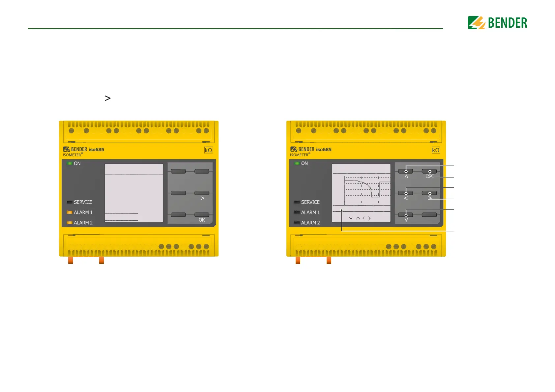This screenshot has width=555, height=392.
Task: Click the lit ALARM 2 LED on the left device
Action: (x=70, y=223)
